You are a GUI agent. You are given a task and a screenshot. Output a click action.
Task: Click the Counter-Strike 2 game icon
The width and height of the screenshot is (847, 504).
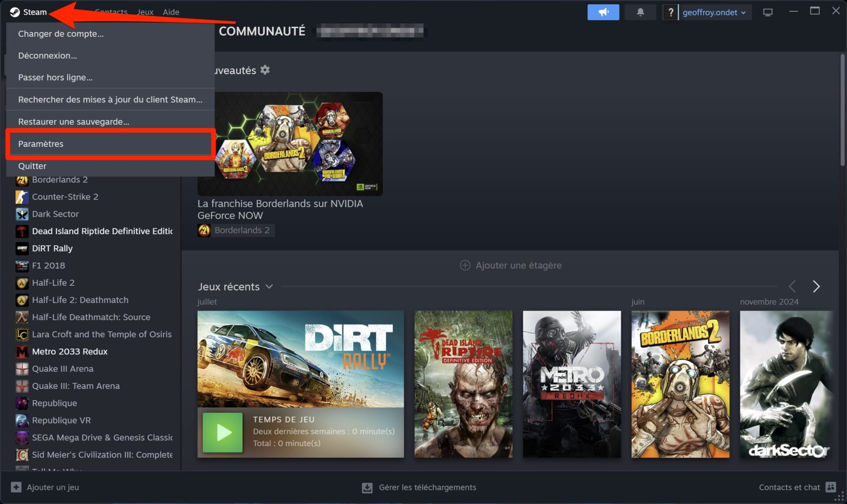[x=22, y=197]
